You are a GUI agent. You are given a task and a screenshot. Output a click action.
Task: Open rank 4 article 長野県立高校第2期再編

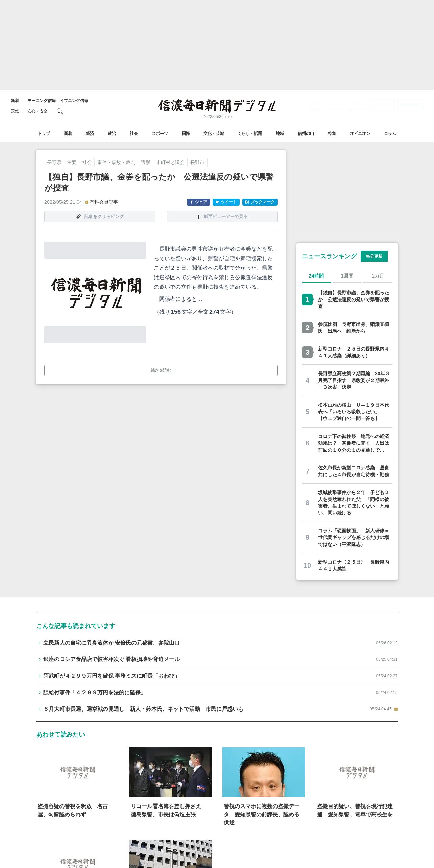(347, 380)
